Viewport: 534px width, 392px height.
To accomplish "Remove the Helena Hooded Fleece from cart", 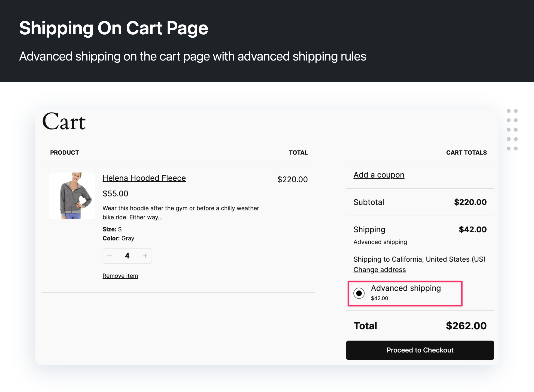I will [120, 276].
